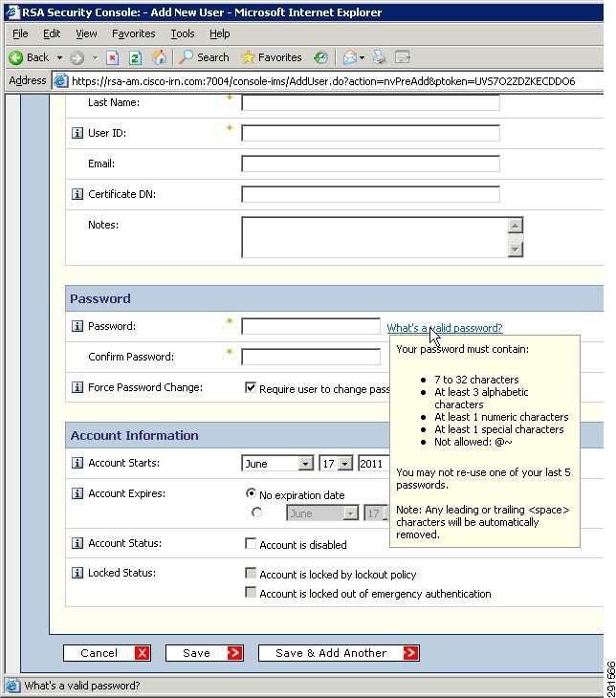Uncheck Require user to change password
616x698 pixels.
click(x=251, y=388)
